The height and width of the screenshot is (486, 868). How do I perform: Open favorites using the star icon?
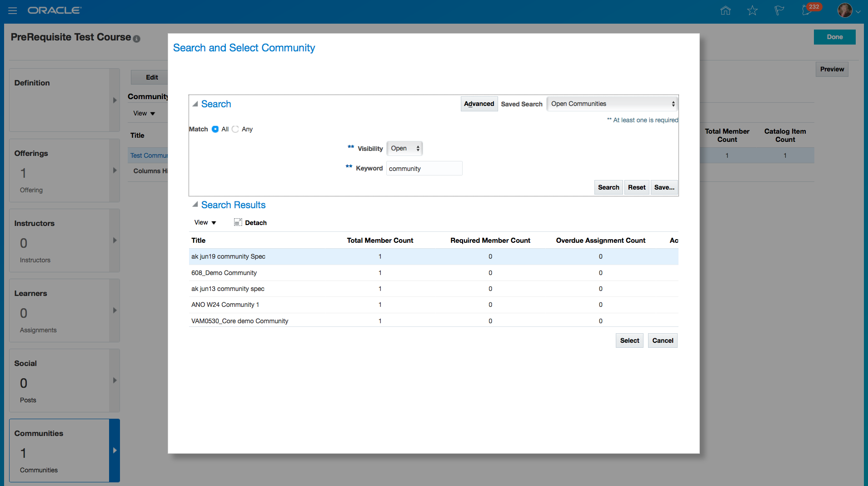[x=753, y=10]
